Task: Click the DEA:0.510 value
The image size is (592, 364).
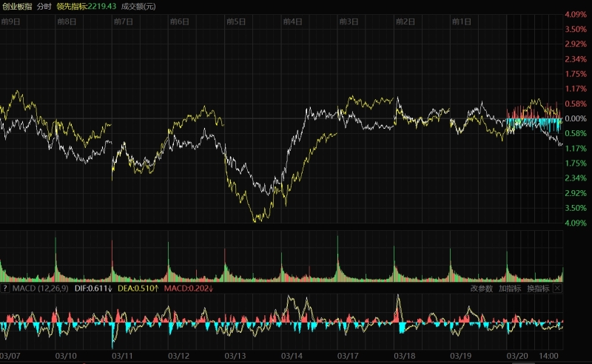Action: [x=138, y=289]
